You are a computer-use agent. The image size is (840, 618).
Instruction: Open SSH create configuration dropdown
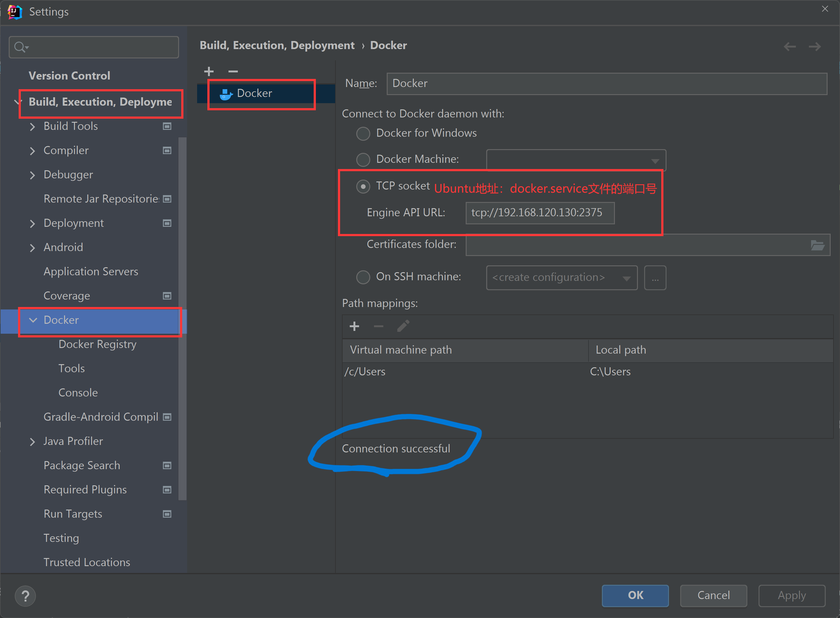(x=561, y=277)
